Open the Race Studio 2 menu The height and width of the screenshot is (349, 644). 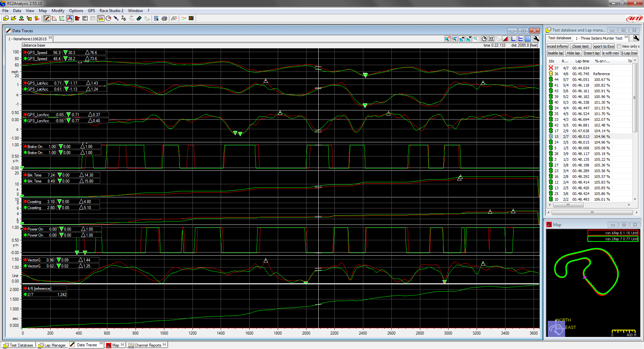(111, 11)
